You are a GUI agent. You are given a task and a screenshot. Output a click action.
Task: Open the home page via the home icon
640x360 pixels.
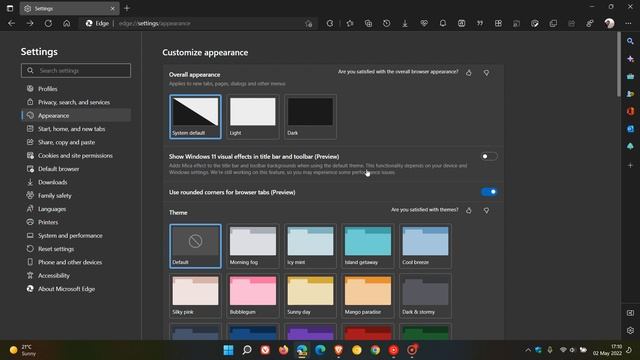pyautogui.click(x=67, y=23)
